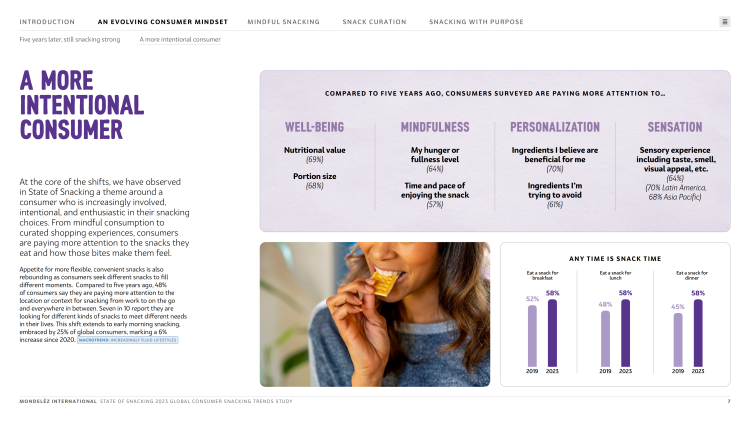Go to the Introduction section
The width and height of the screenshot is (750, 422).
click(47, 21)
